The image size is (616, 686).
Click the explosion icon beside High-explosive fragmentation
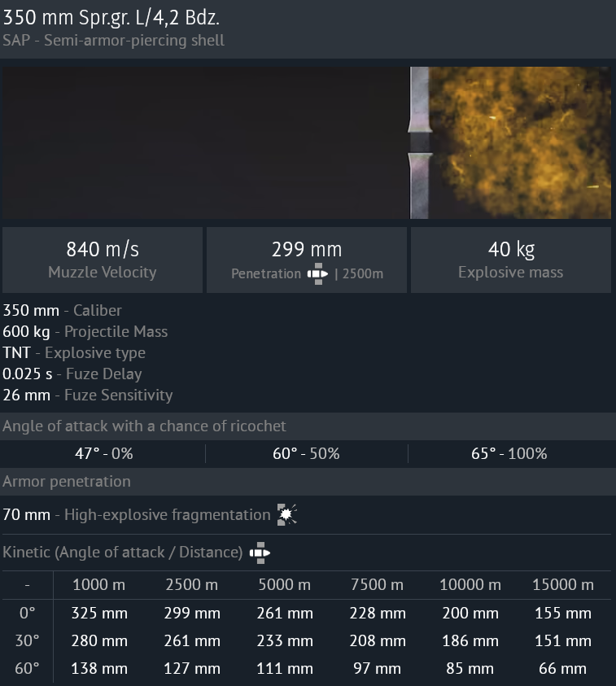286,514
